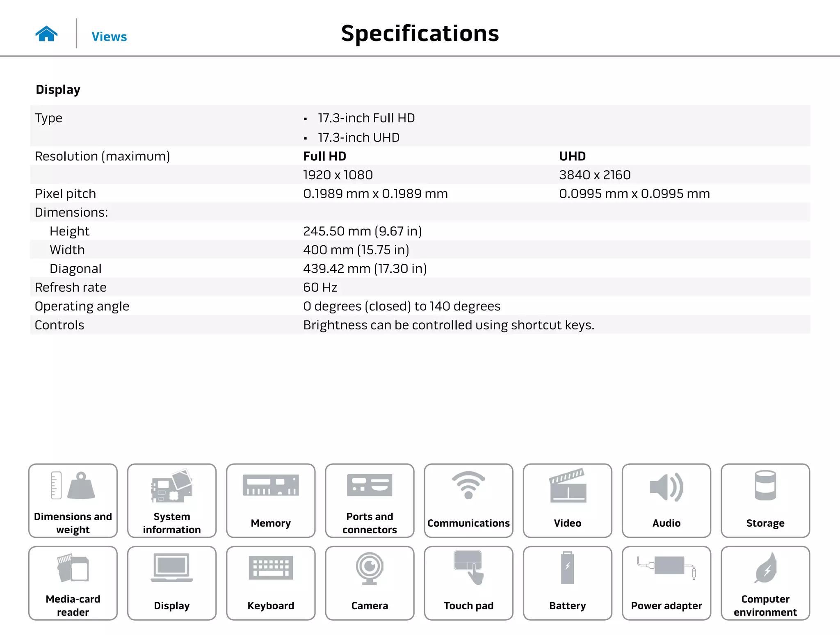Viewport: 840px width, 635px height.
Task: Open the Communications tile
Action: click(x=468, y=500)
